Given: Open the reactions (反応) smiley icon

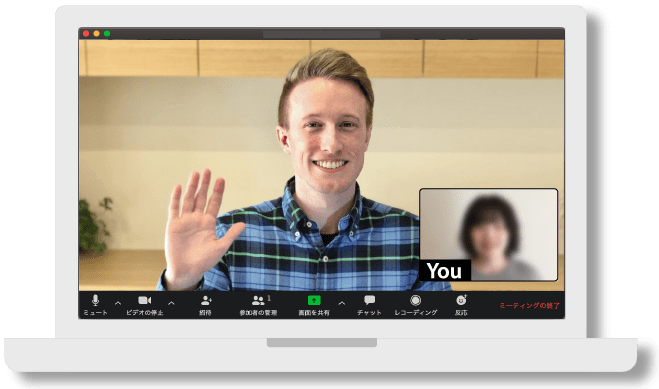Looking at the screenshot, I should pyautogui.click(x=461, y=300).
